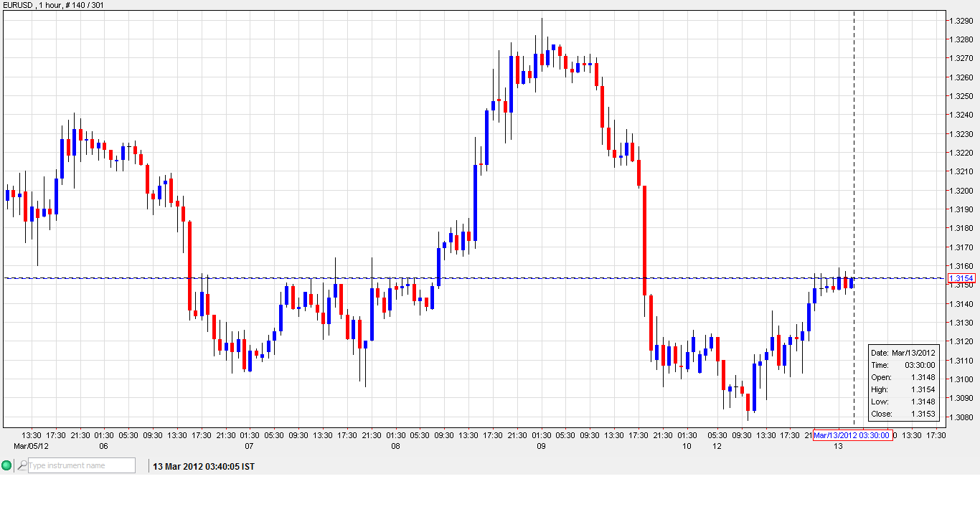Select the "Time: 03:30:00" row in the info box
The image size is (980, 522).
pos(903,365)
